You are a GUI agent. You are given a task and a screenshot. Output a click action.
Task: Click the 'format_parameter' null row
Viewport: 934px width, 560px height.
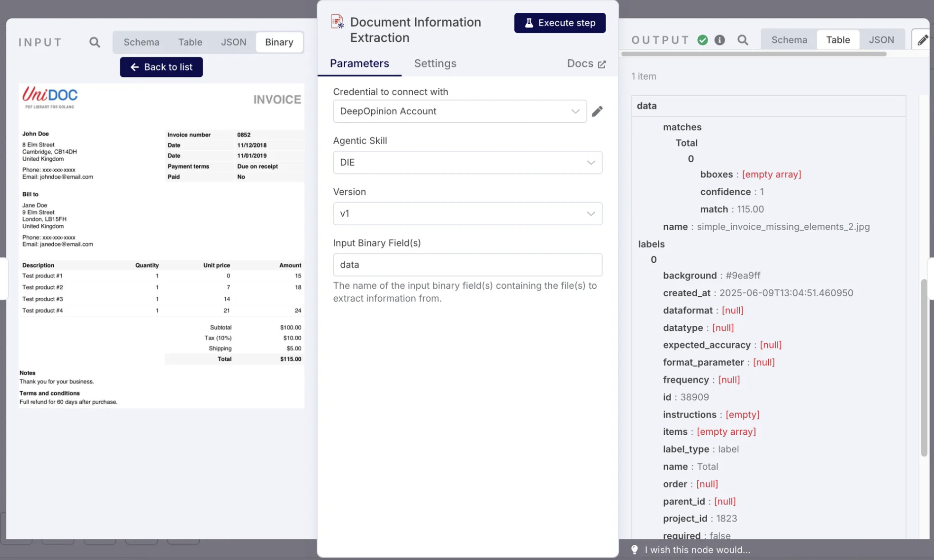click(x=718, y=362)
